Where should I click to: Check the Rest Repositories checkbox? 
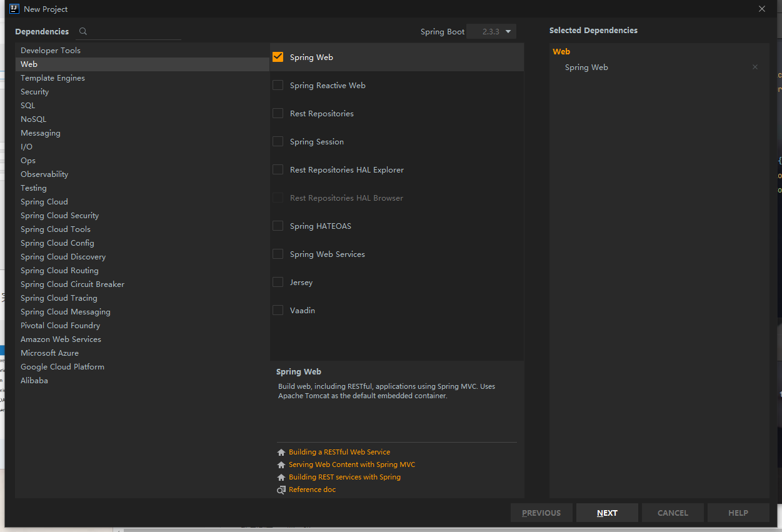click(278, 113)
